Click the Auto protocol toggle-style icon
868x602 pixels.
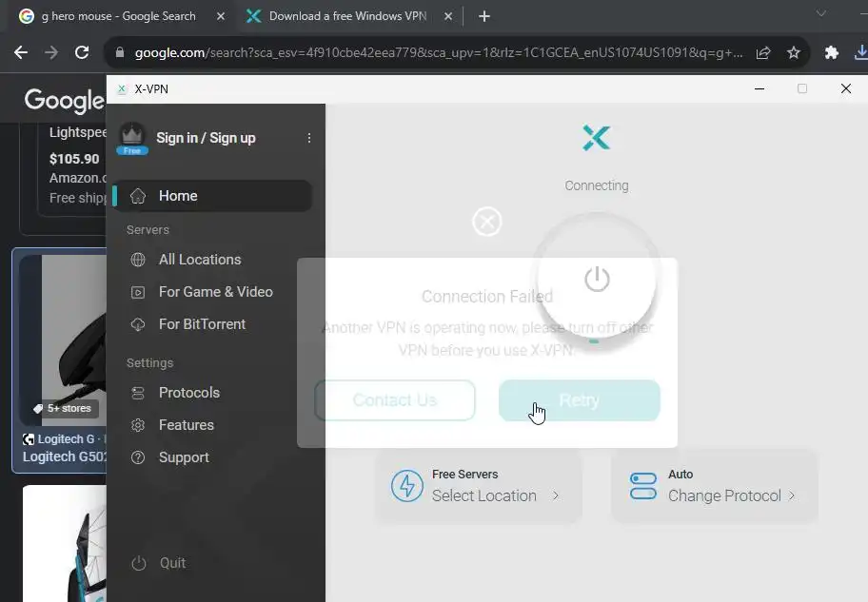click(x=643, y=486)
